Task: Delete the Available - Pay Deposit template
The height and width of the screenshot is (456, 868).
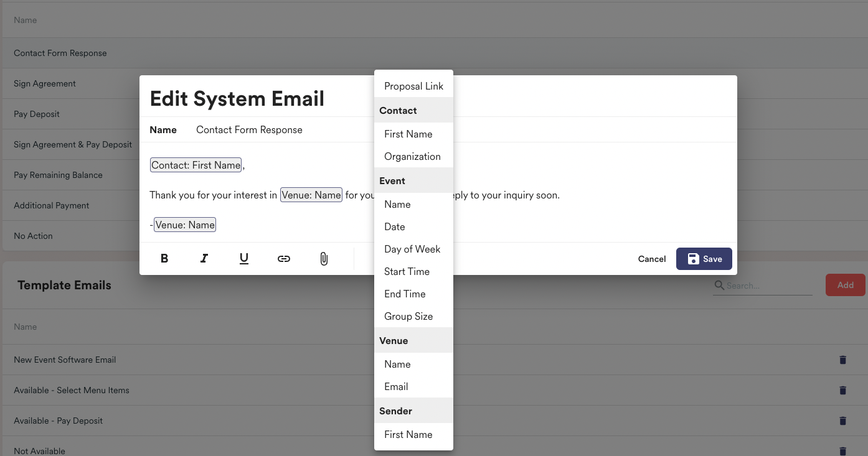Action: click(842, 421)
